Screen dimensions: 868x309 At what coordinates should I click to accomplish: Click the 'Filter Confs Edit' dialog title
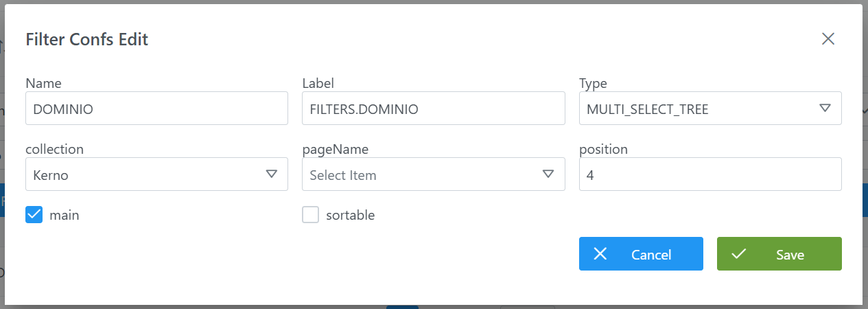87,39
